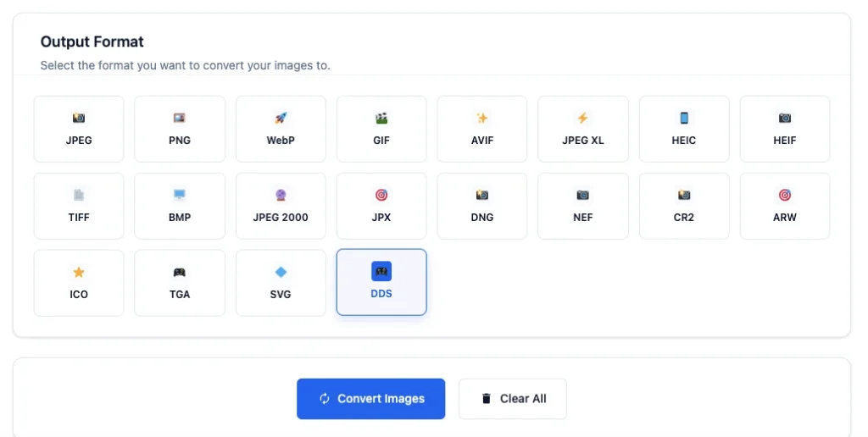This screenshot has width=868, height=437.
Task: Choose the PNG format tile
Action: [x=180, y=129]
